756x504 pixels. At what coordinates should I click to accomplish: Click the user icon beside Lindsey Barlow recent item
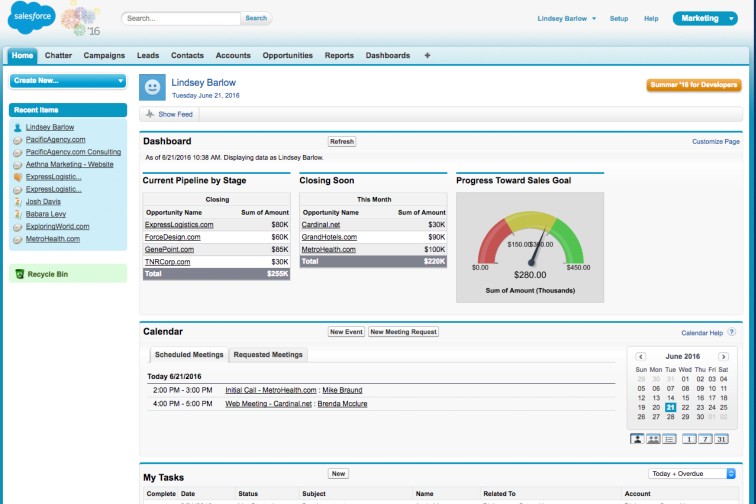coord(18,127)
